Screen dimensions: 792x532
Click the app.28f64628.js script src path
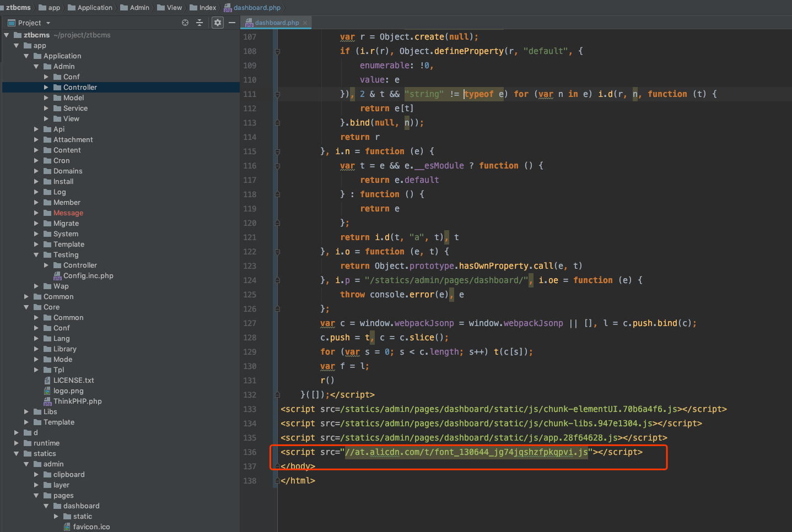coord(479,438)
